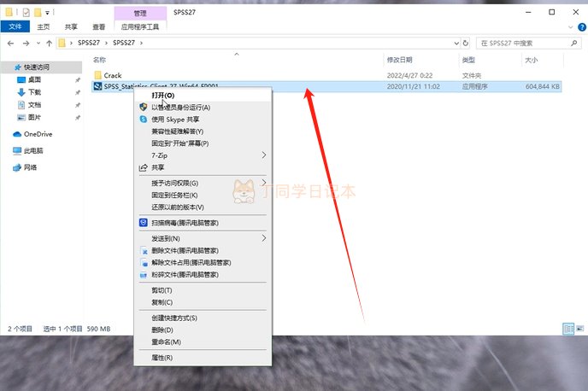Unpin 桌面 using its pin icon

click(x=78, y=79)
